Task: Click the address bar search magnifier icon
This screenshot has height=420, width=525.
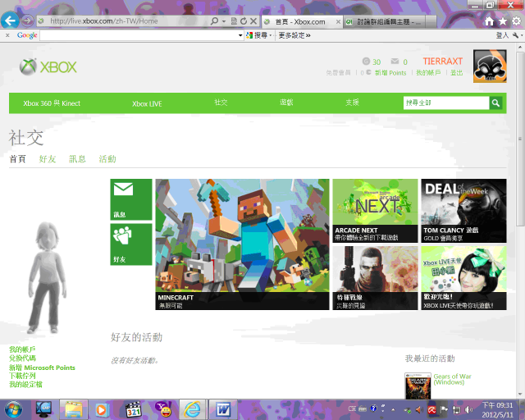Action: coord(214,21)
